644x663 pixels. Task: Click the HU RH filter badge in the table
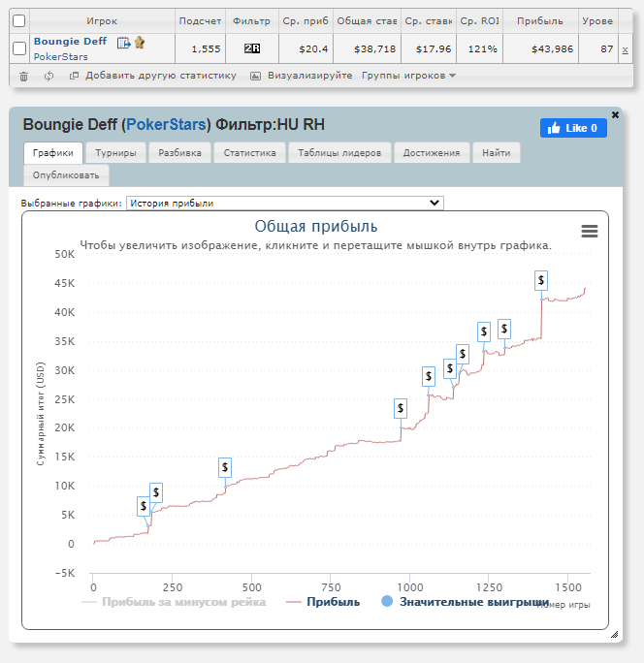pos(252,48)
